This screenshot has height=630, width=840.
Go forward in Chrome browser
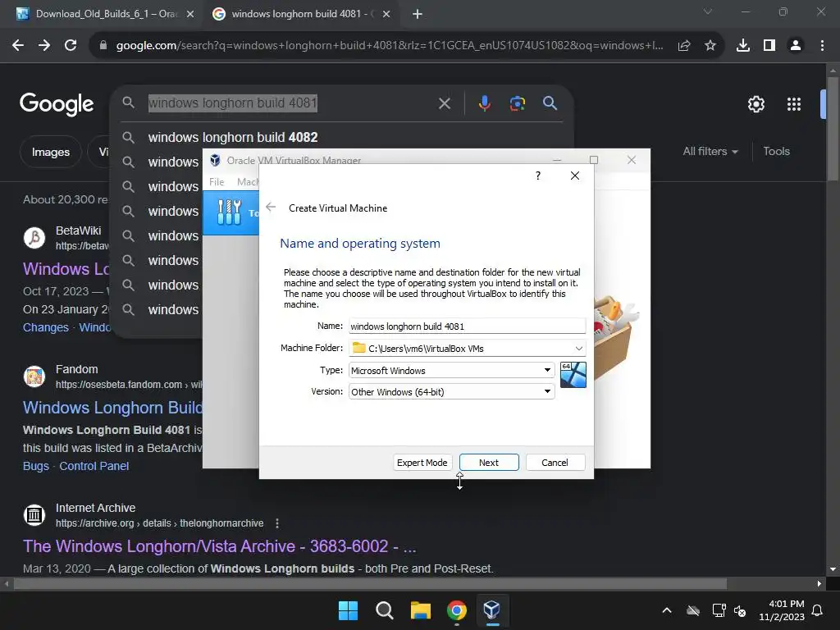[x=44, y=46]
